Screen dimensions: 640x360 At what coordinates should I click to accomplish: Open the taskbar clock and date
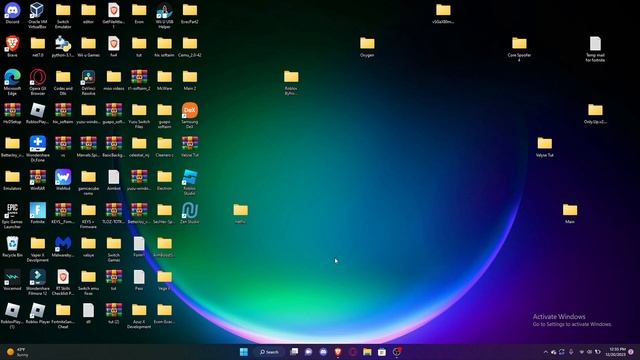coord(617,352)
